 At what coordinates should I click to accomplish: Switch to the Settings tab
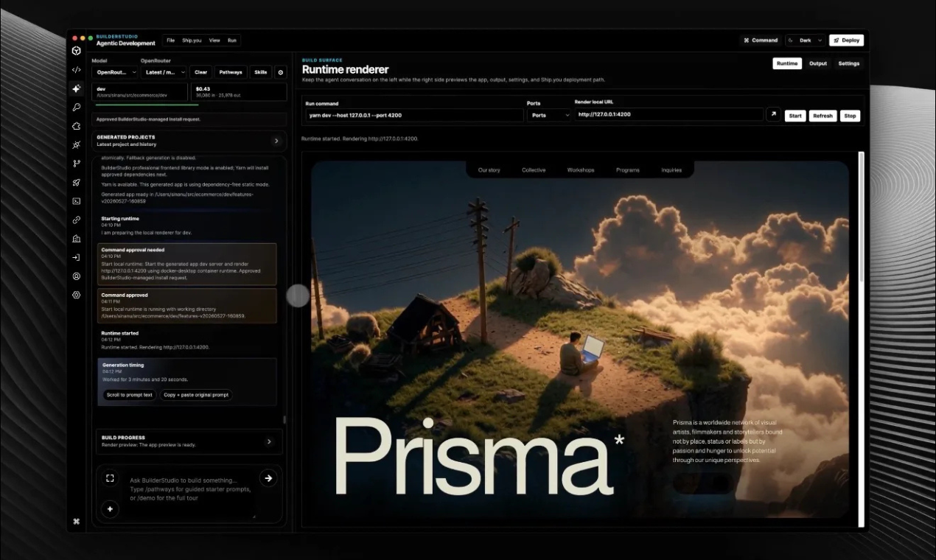tap(848, 63)
